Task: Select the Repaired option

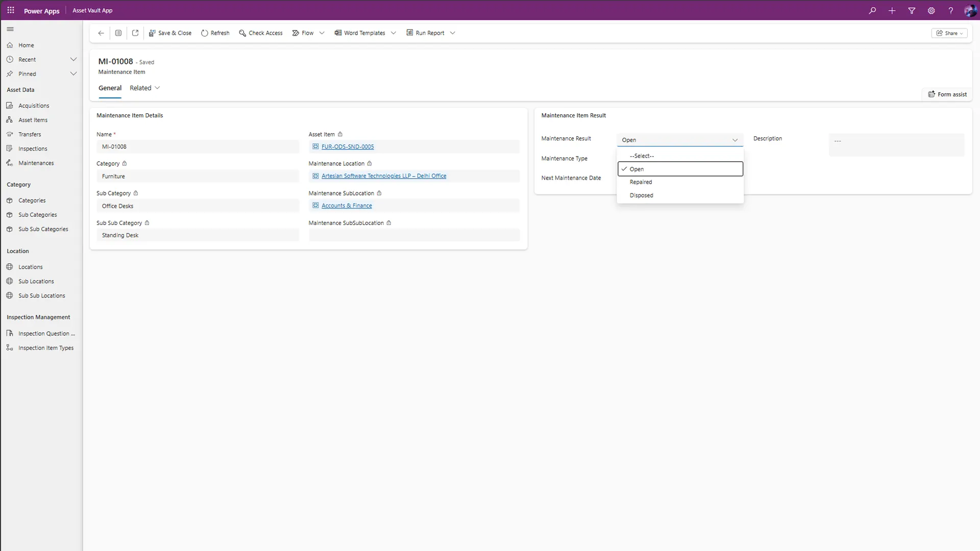Action: 641,182
